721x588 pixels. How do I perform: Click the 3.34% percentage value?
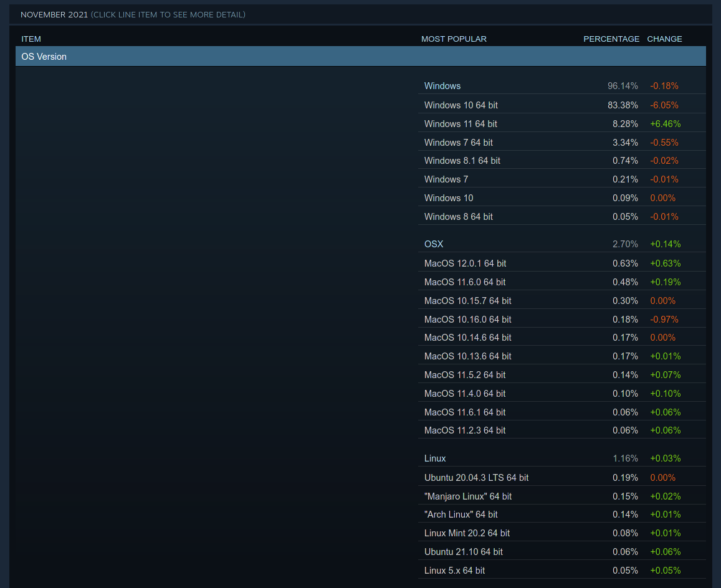tap(625, 143)
